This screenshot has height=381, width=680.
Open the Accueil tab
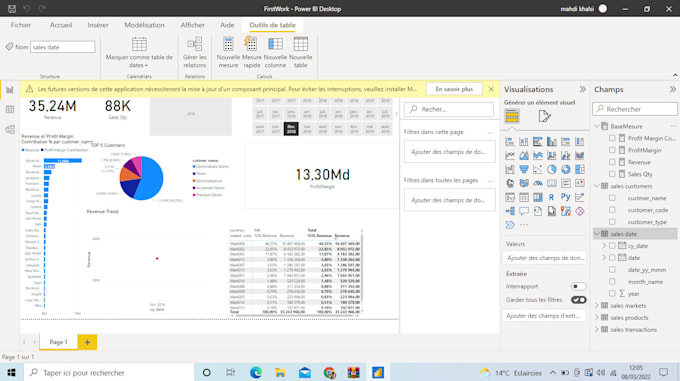coord(61,25)
